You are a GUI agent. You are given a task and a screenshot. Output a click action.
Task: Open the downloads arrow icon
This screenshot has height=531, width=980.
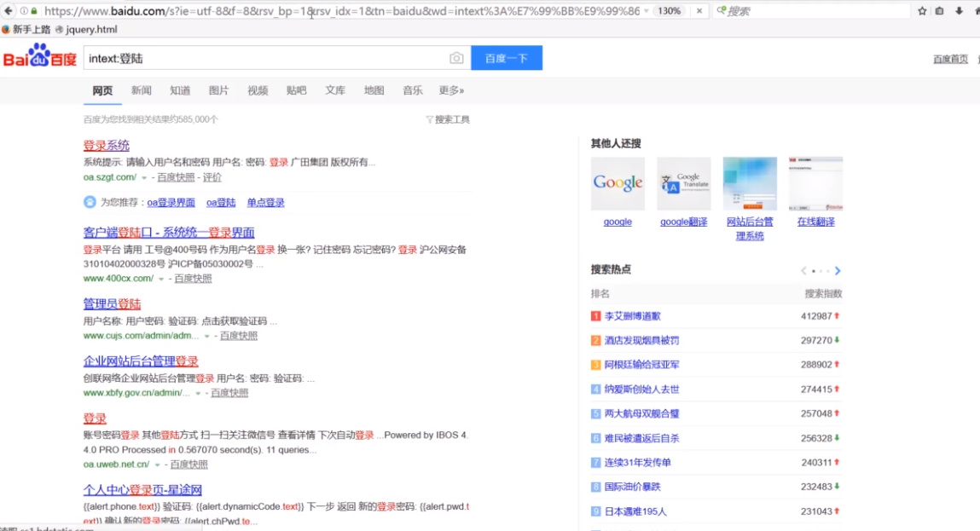959,10
